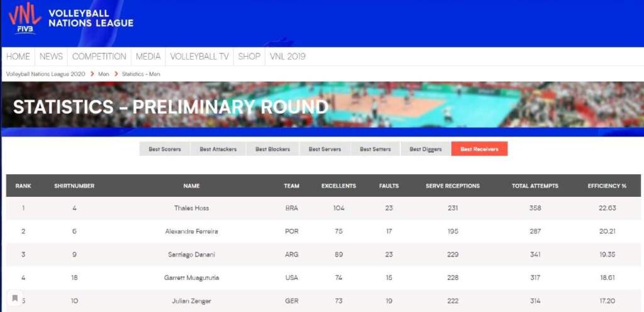This screenshot has width=644, height=312.
Task: Open the Best Servers tab
Action: 325,149
